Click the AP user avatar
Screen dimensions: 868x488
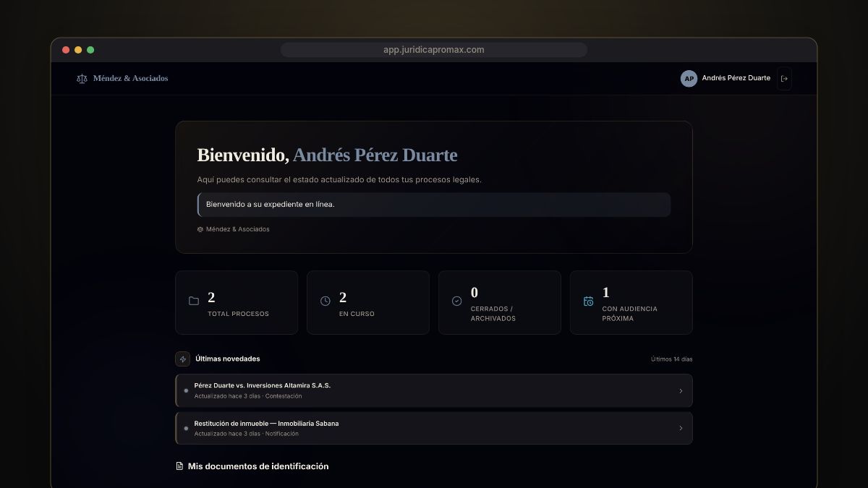pos(689,79)
